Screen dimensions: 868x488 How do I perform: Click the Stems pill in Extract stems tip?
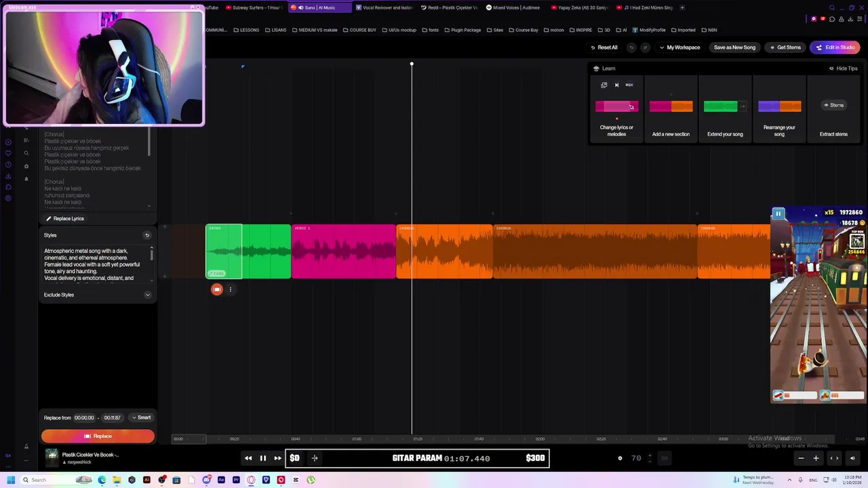(833, 105)
